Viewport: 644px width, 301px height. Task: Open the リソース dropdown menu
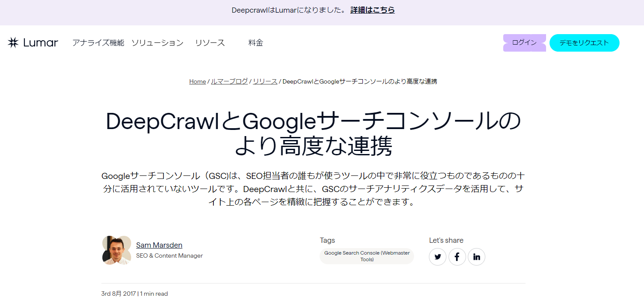coord(209,42)
